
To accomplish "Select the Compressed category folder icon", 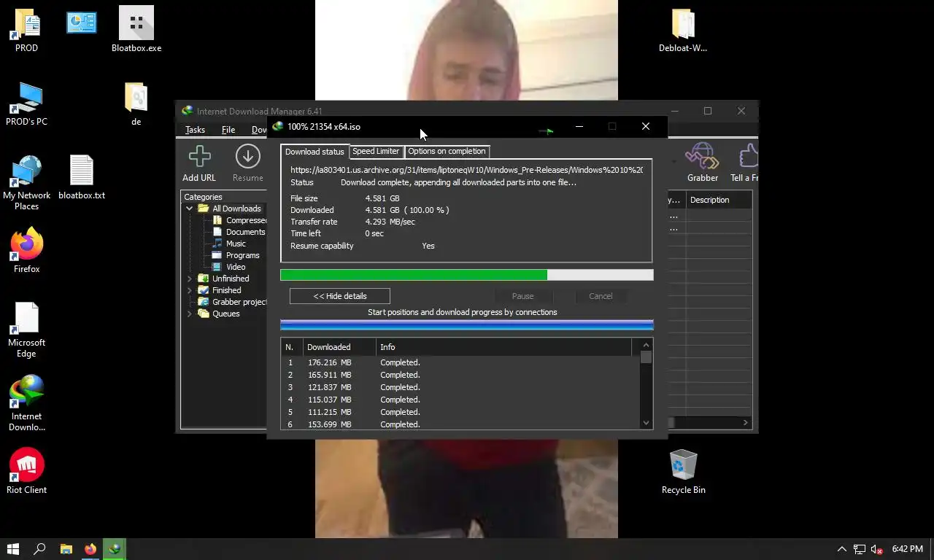I will click(x=217, y=220).
